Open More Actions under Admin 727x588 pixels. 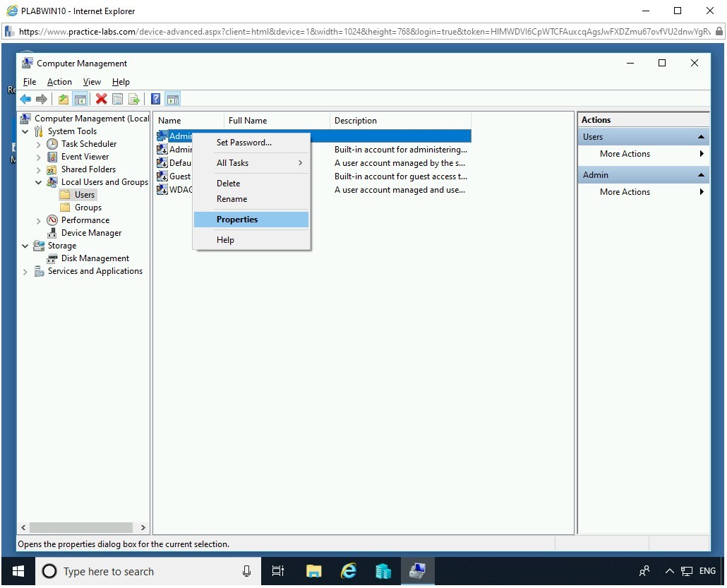(644, 191)
